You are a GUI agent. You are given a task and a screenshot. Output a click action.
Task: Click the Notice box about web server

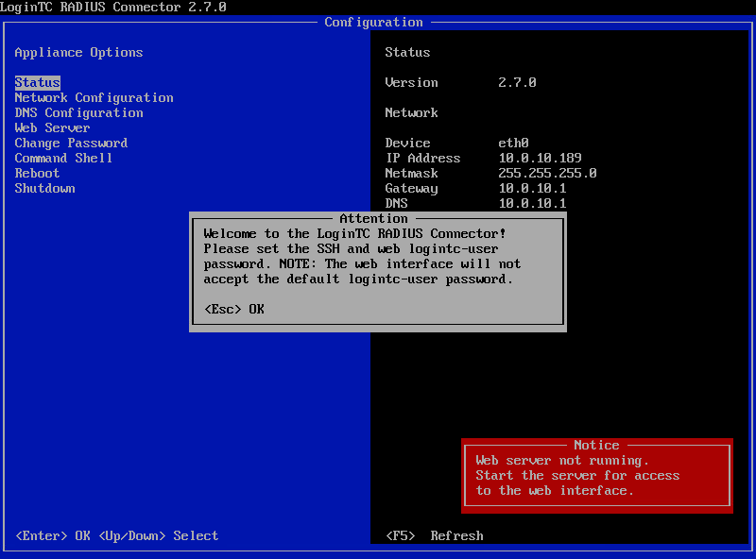597,476
